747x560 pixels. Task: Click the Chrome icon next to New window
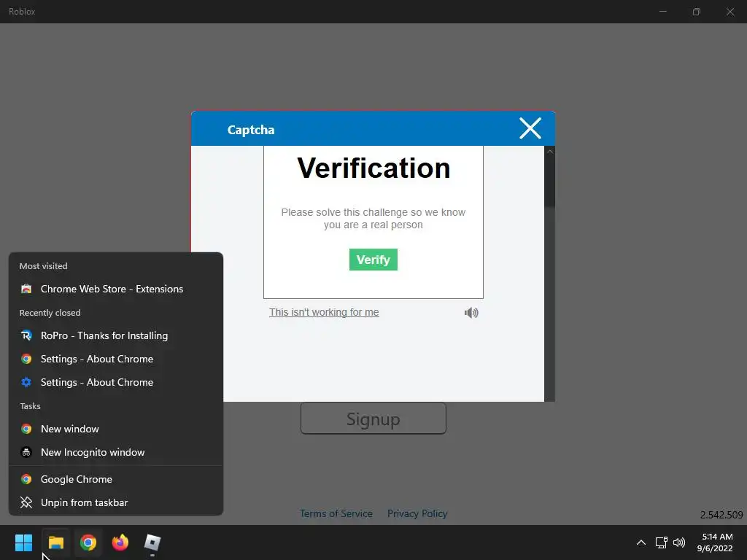pos(26,429)
